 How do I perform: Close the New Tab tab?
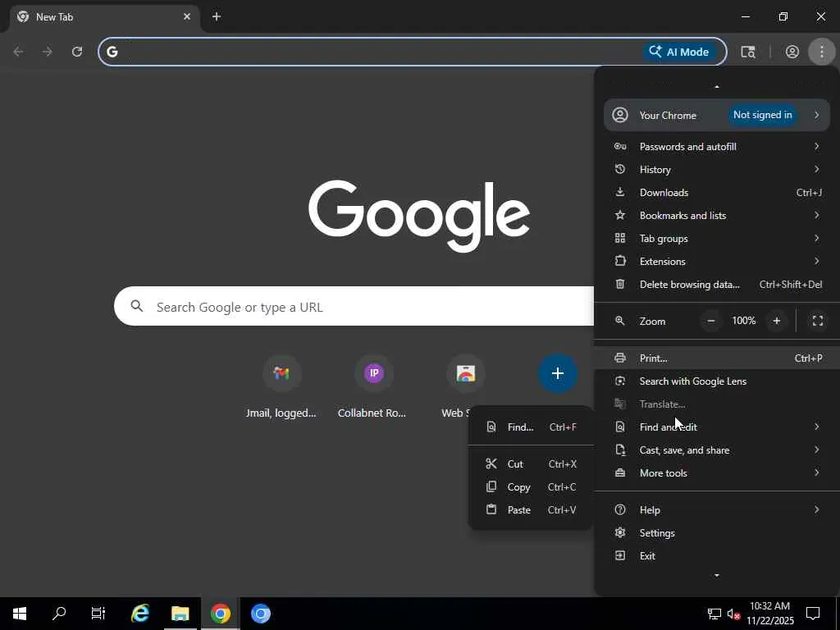click(x=187, y=16)
